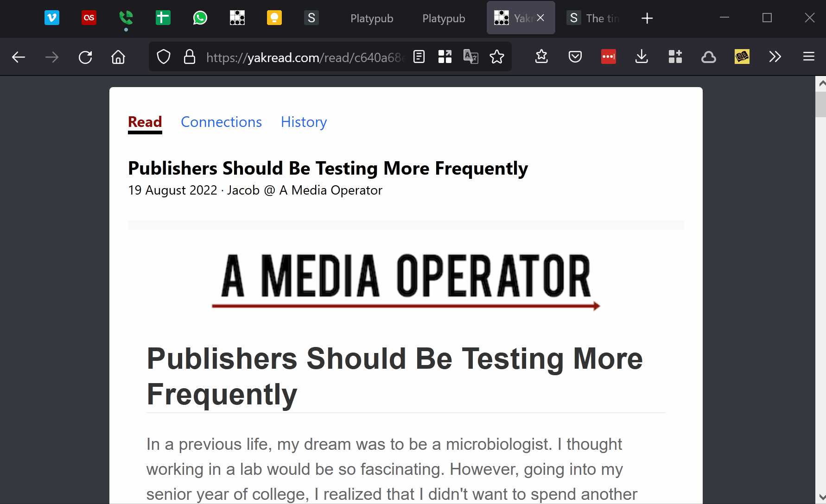The height and width of the screenshot is (504, 826).
Task: Switch to the 'The tin' tab
Action: [x=594, y=18]
